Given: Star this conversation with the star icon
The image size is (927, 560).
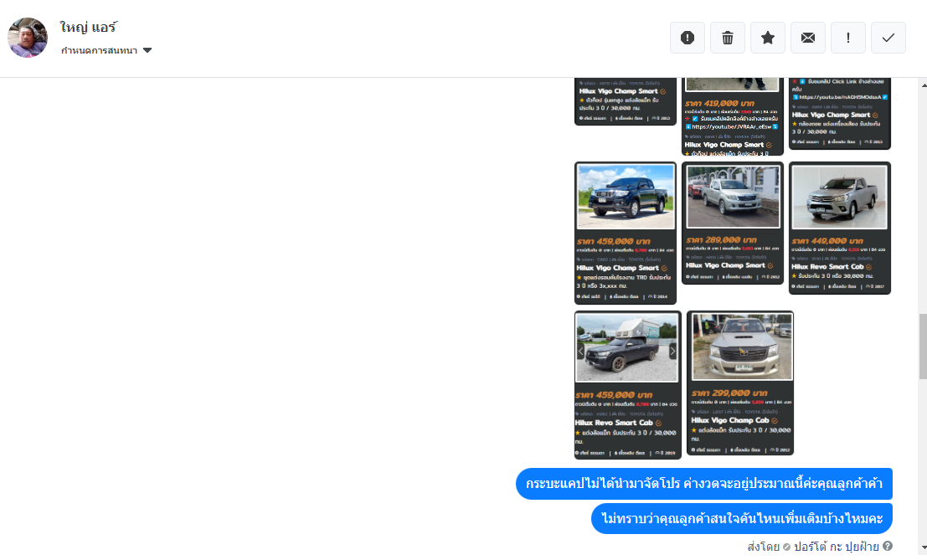Looking at the screenshot, I should [767, 38].
